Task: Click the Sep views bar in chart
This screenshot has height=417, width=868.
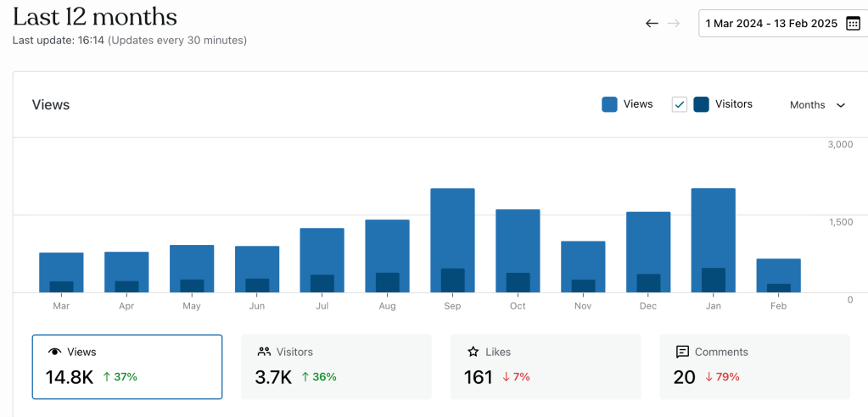Action: tap(452, 225)
